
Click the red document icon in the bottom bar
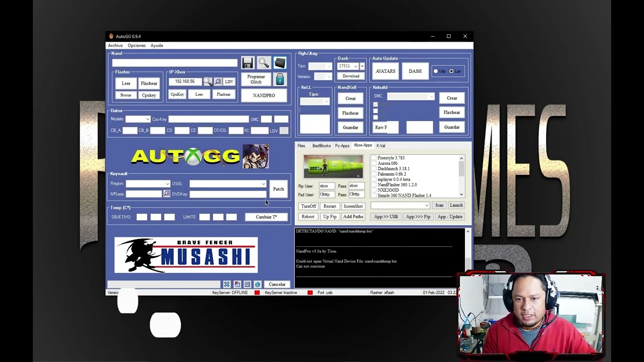click(x=237, y=285)
